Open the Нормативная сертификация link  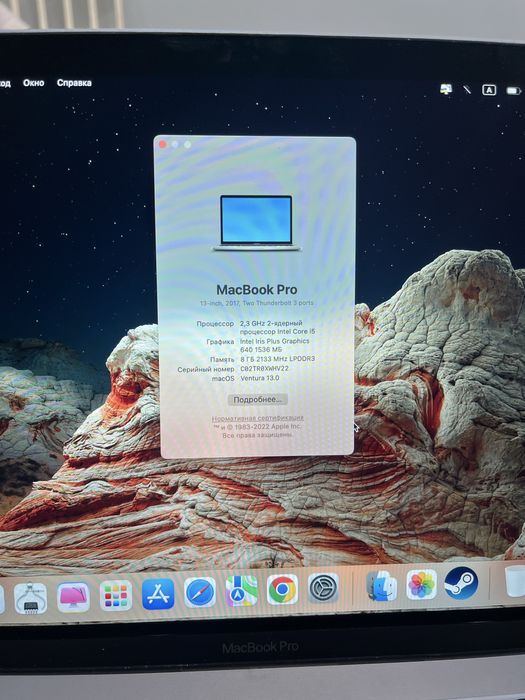pyautogui.click(x=258, y=418)
